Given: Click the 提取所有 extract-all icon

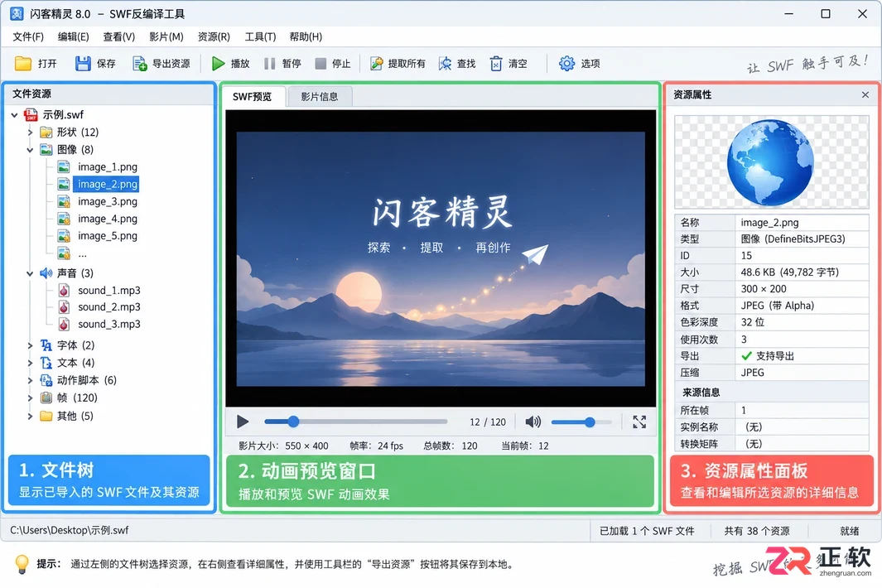Looking at the screenshot, I should point(376,64).
